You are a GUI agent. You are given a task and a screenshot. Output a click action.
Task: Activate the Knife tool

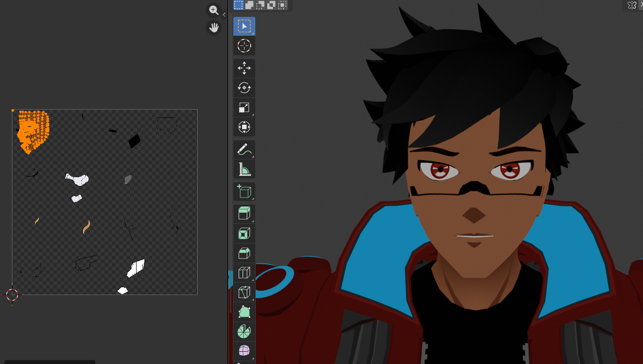pos(244,292)
